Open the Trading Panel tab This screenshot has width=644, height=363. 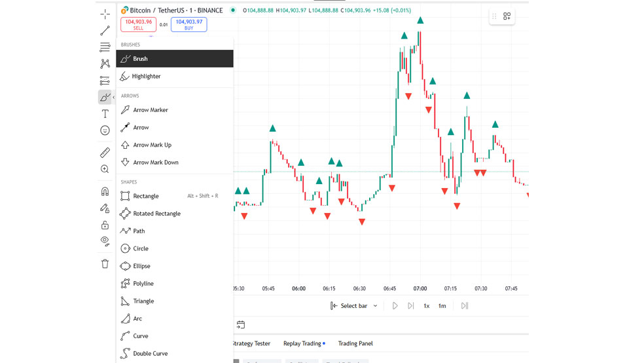tap(355, 343)
